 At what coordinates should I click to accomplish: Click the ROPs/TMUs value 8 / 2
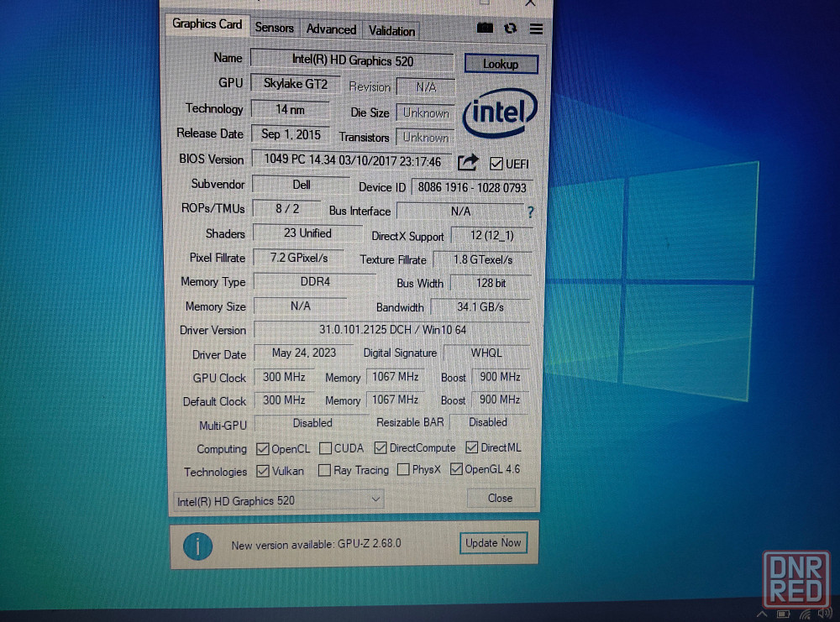(287, 209)
